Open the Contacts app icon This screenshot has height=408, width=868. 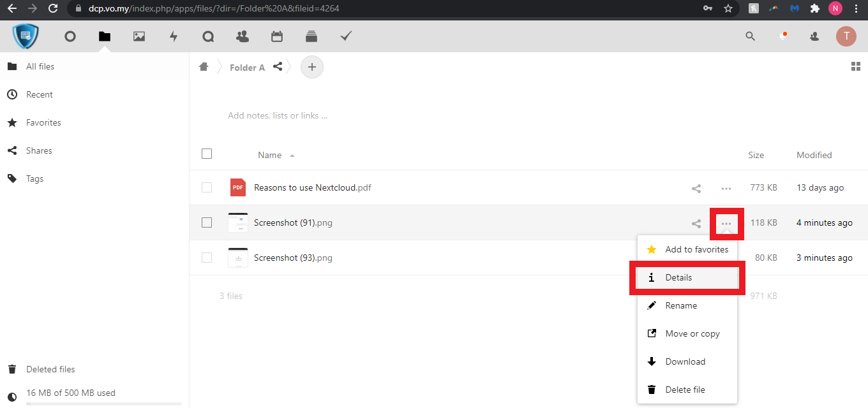[243, 37]
